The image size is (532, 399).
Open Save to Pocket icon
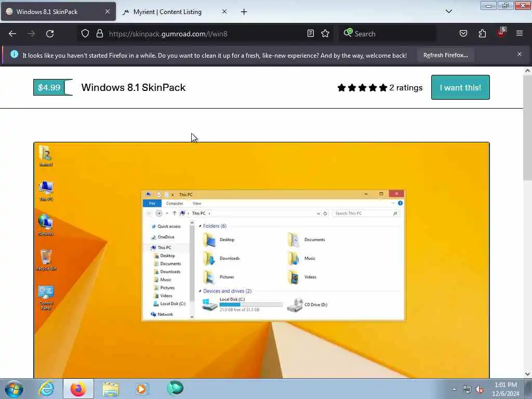pyautogui.click(x=463, y=34)
